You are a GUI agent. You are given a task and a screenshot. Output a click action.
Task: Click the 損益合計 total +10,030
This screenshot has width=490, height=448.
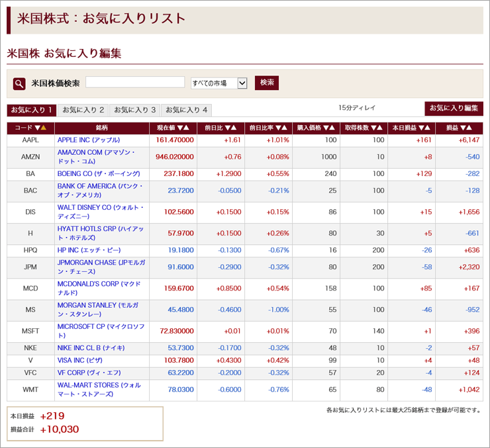point(60,429)
